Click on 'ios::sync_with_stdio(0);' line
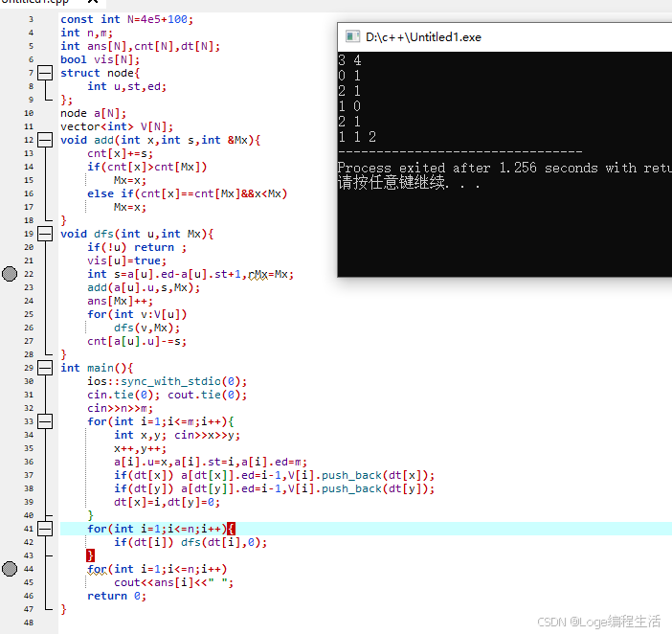The image size is (672, 634). [168, 381]
